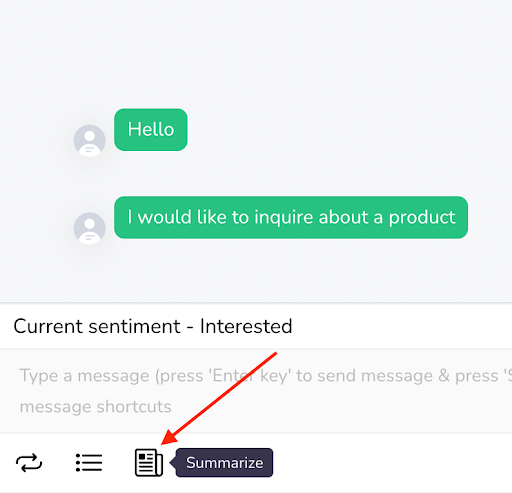Screen dimensions: 512x493
Task: Click the Summarize tooltip label
Action: pyautogui.click(x=224, y=463)
